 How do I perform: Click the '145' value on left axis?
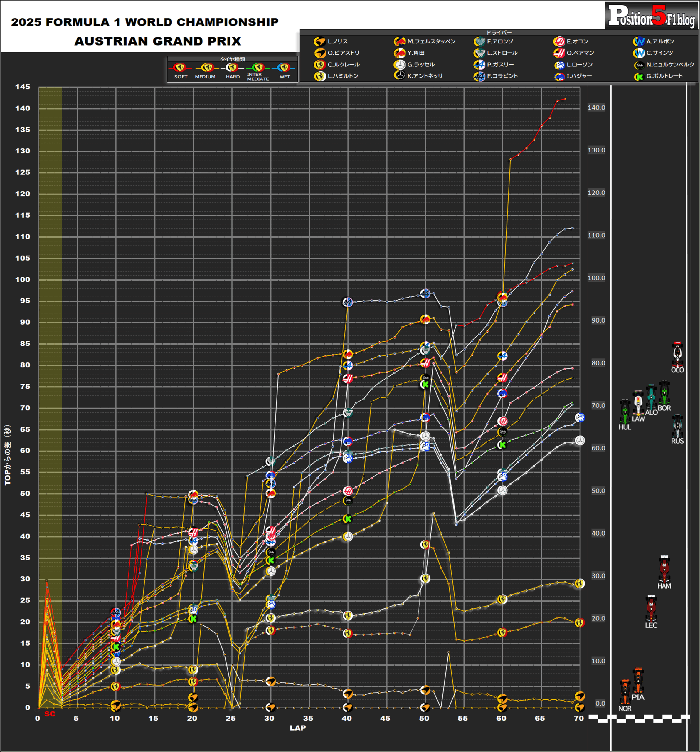point(23,87)
